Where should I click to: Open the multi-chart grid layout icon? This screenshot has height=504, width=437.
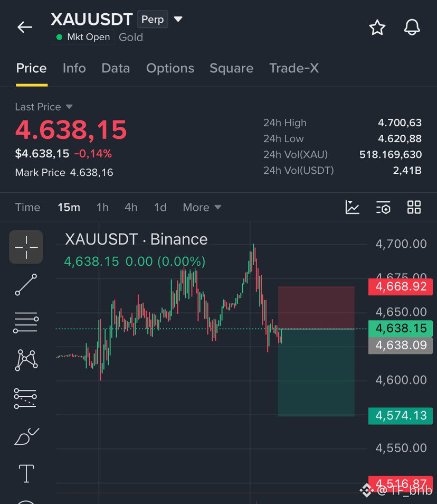tap(414, 207)
